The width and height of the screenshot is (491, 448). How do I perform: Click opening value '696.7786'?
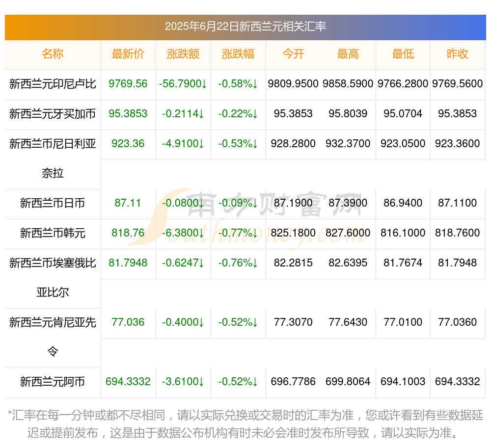coord(293,382)
